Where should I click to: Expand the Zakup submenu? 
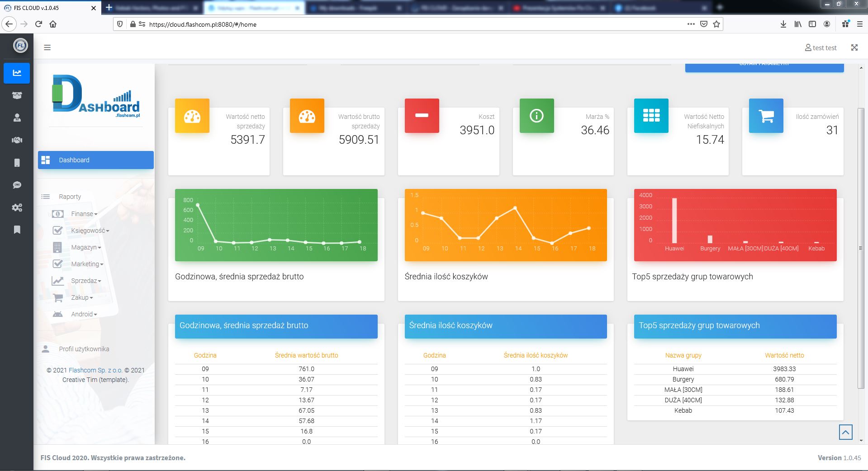point(81,297)
